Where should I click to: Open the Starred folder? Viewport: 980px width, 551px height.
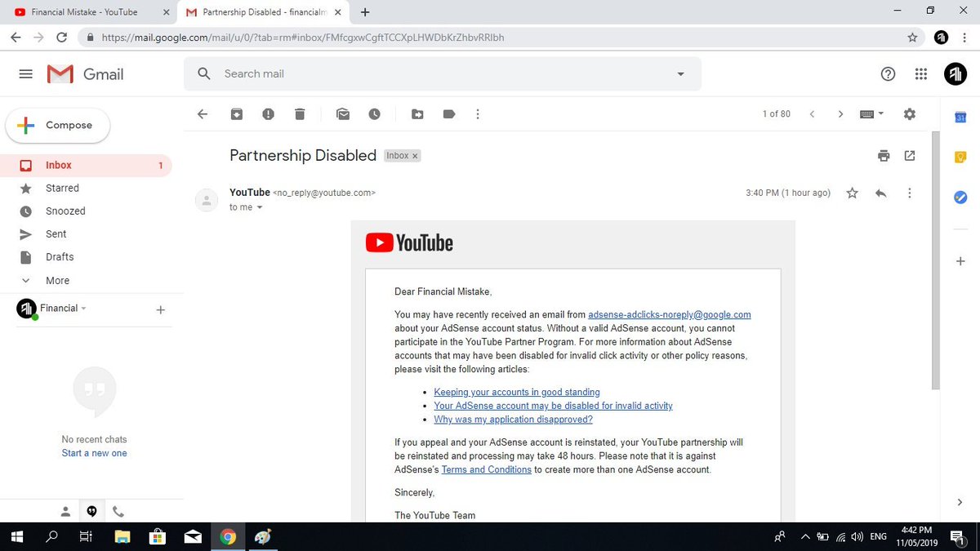[86, 188]
